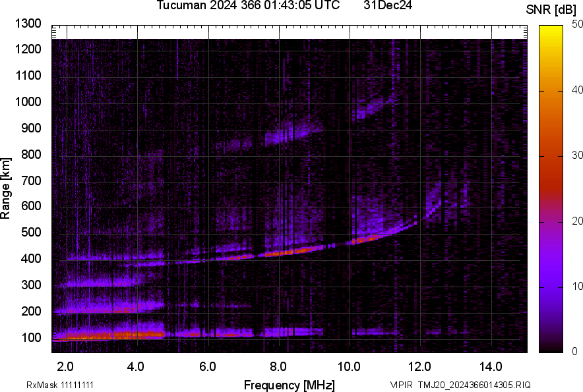
Task: Click frequency tick label '10.0'
Action: pos(349,367)
